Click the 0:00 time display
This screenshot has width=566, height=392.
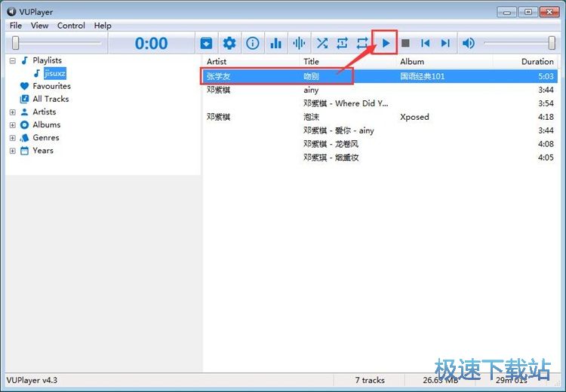[151, 44]
